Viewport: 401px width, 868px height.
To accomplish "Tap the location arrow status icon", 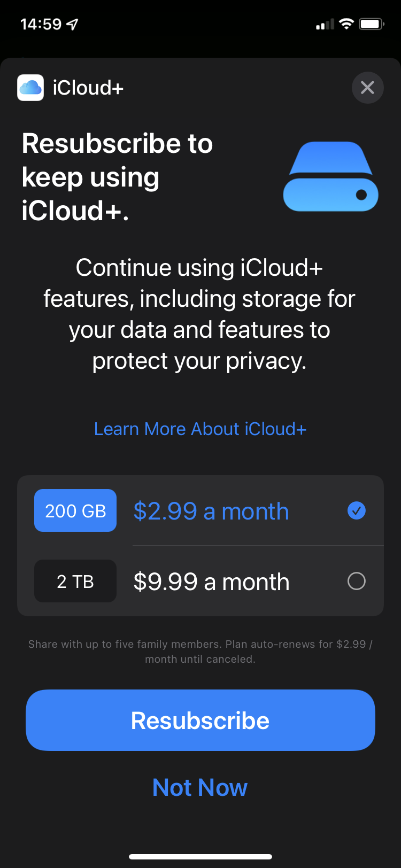I will click(72, 24).
